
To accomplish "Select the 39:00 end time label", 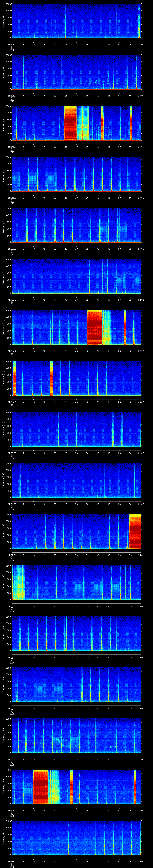I will [141, 862].
